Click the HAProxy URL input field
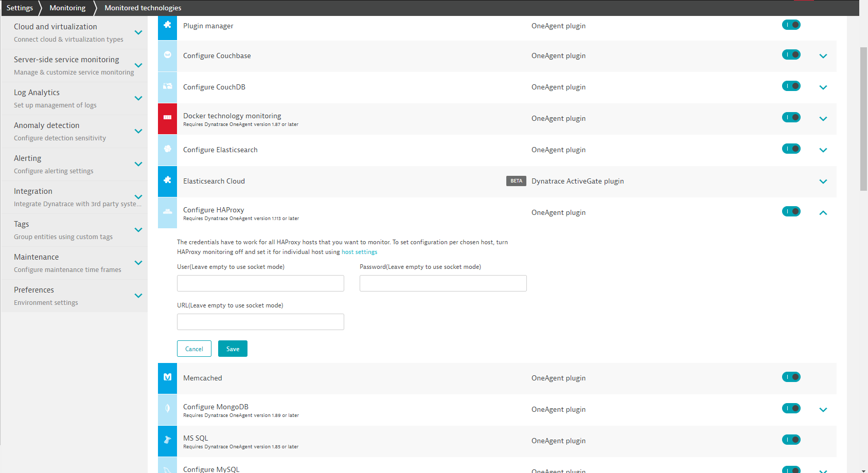The width and height of the screenshot is (868, 473). [260, 322]
